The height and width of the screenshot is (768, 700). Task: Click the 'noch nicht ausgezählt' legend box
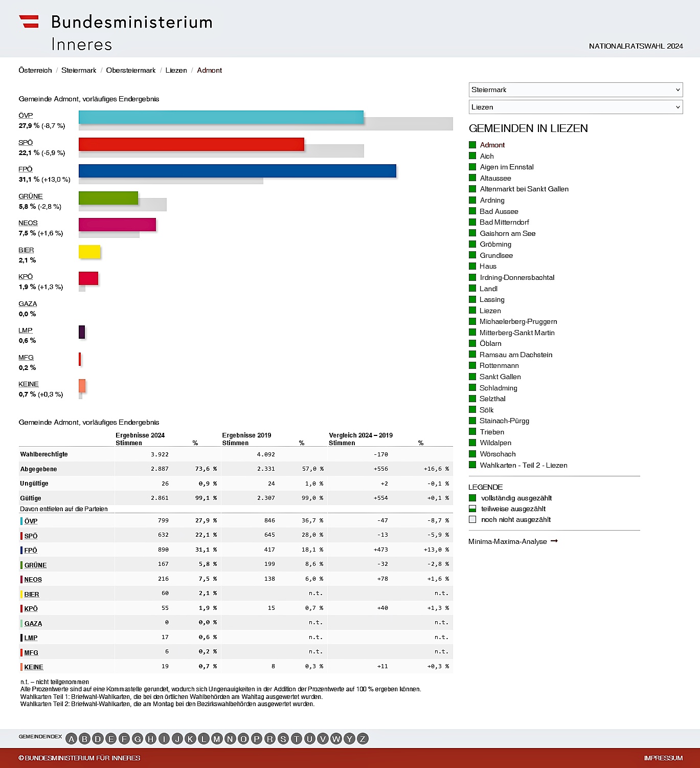click(472, 519)
